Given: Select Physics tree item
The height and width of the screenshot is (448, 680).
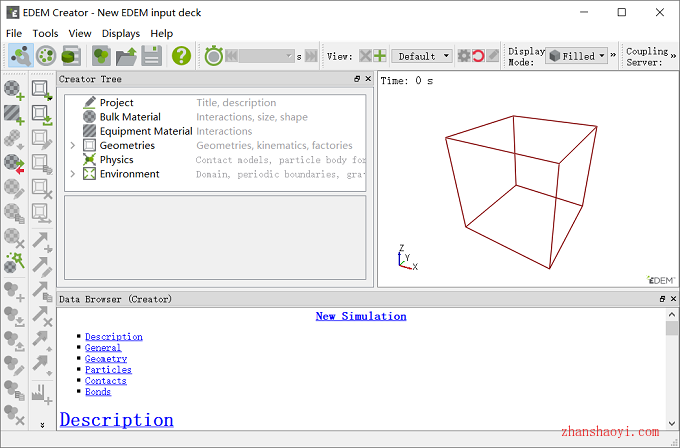Looking at the screenshot, I should 116,160.
